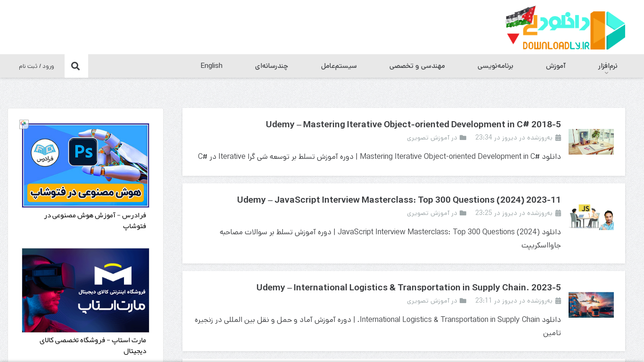Expand the نرم‌افزار menu chevron
This screenshot has height=362, width=644.
coord(607,73)
